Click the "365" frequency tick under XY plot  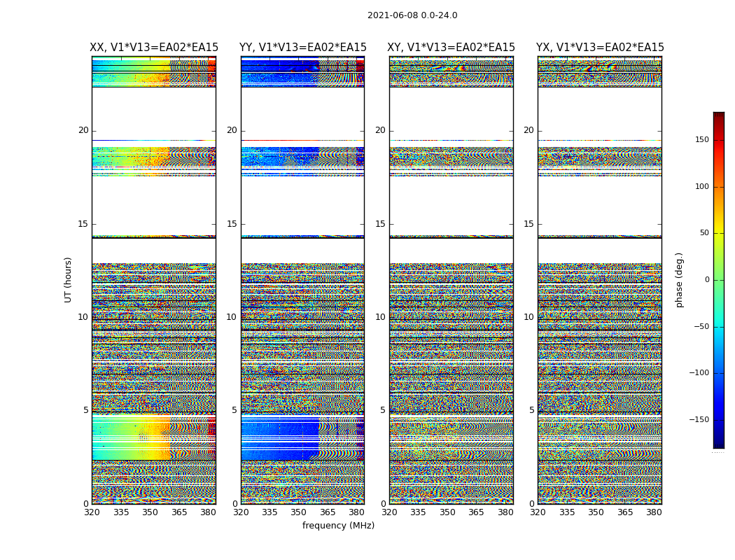(476, 512)
